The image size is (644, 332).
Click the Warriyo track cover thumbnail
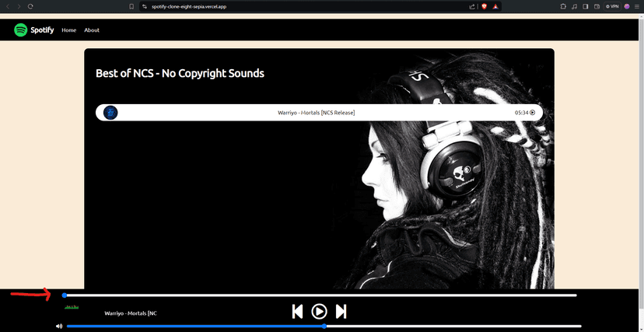(110, 113)
